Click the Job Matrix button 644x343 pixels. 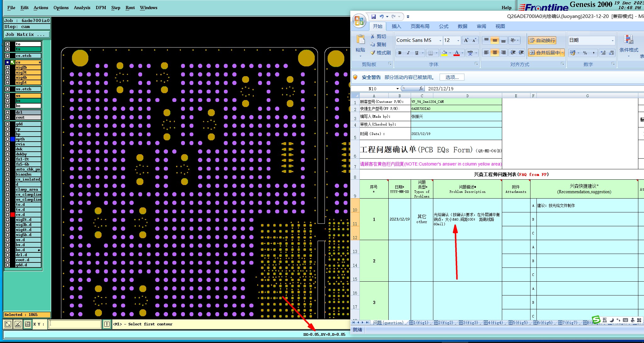[x=27, y=35]
